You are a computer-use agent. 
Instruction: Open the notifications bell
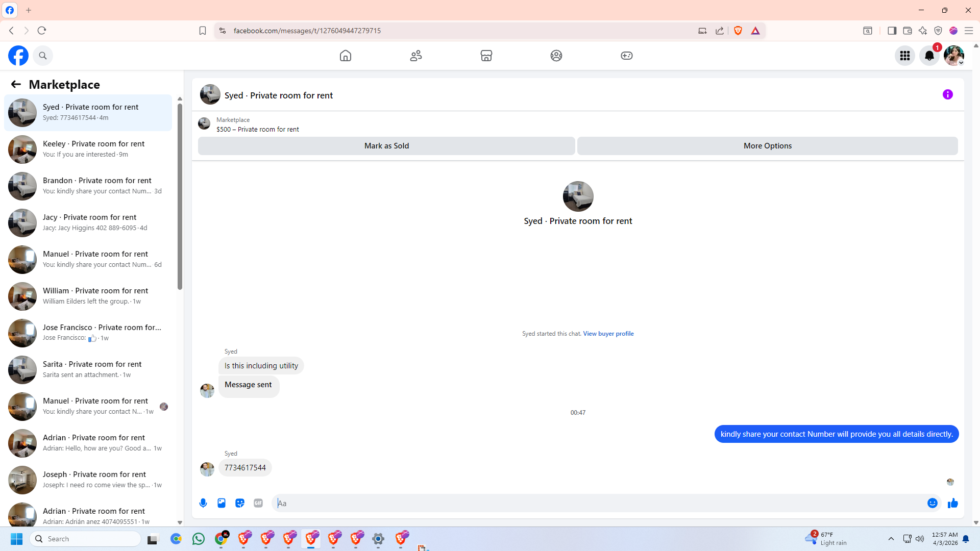coord(929,56)
